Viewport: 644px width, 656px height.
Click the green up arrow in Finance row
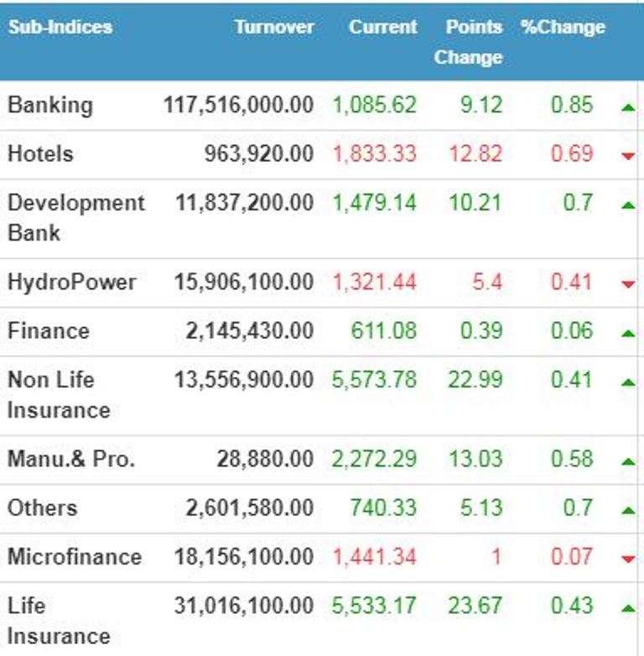(627, 333)
